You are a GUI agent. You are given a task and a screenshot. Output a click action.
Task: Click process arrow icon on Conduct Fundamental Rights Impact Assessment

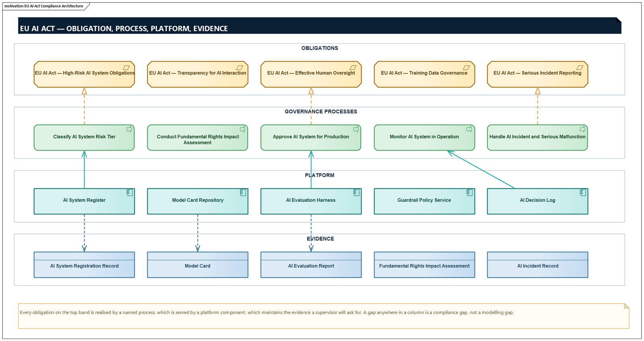(x=243, y=129)
